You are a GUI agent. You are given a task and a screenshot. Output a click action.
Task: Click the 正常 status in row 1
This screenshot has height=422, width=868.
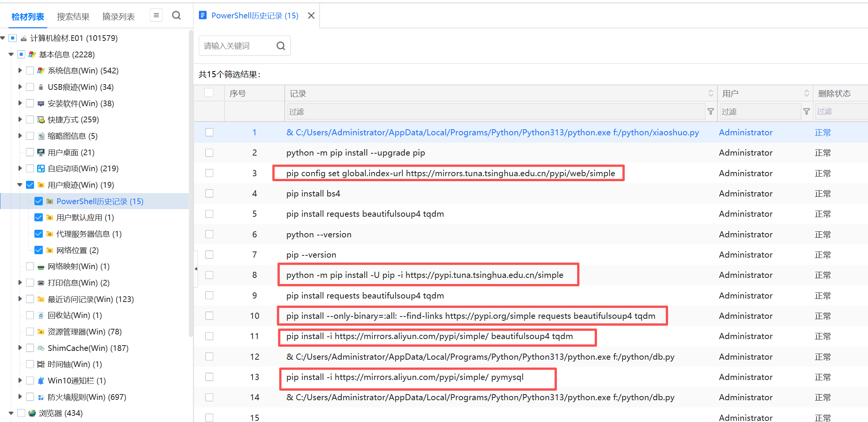(823, 132)
